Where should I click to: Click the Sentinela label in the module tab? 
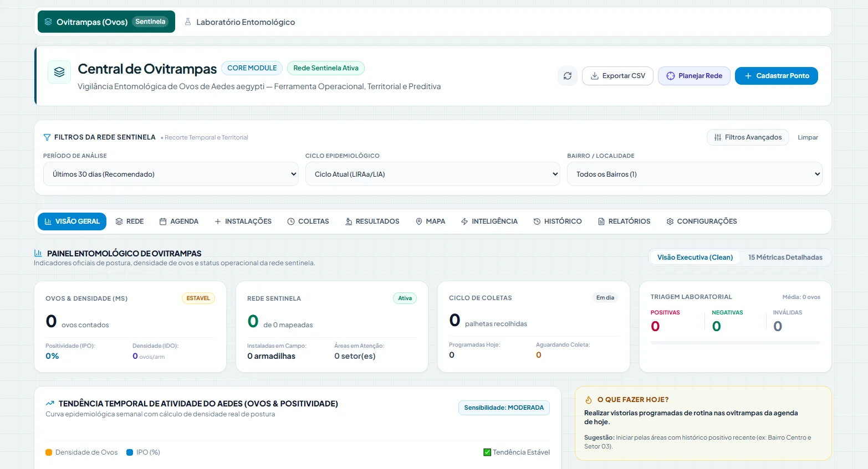point(150,22)
